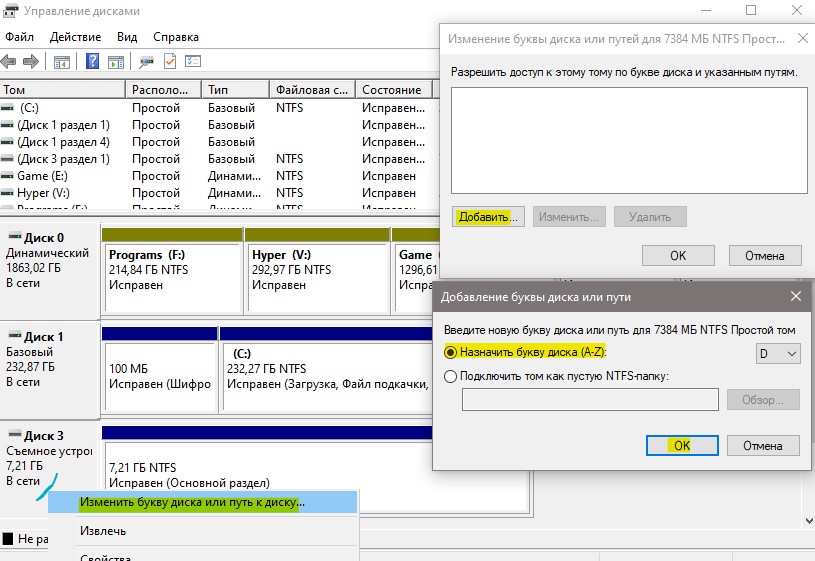Click the checklist icon at the toolbar end

[192, 62]
